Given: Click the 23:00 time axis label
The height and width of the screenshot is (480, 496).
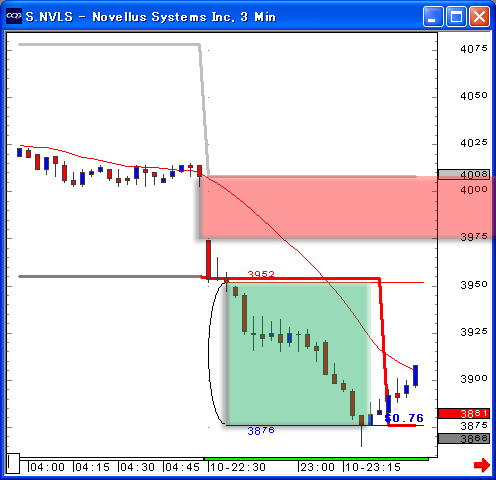Looking at the screenshot, I should [x=317, y=467].
